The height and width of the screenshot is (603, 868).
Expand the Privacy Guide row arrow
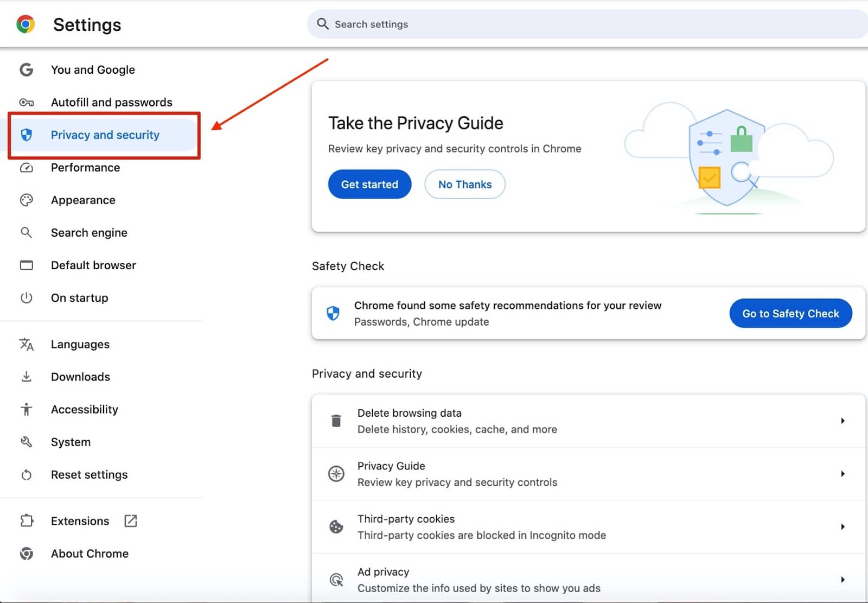tap(843, 474)
